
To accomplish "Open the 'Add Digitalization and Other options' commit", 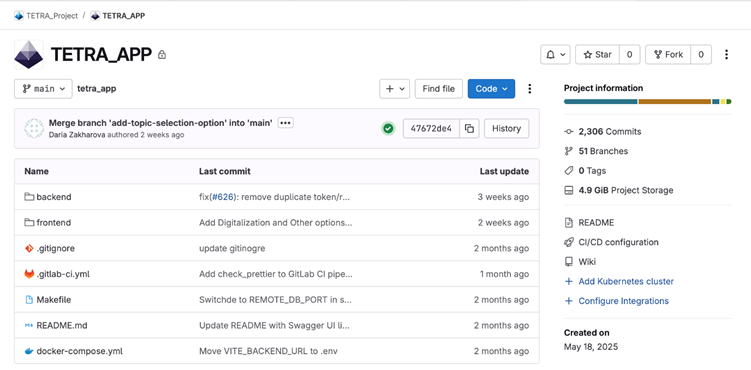I will (275, 223).
